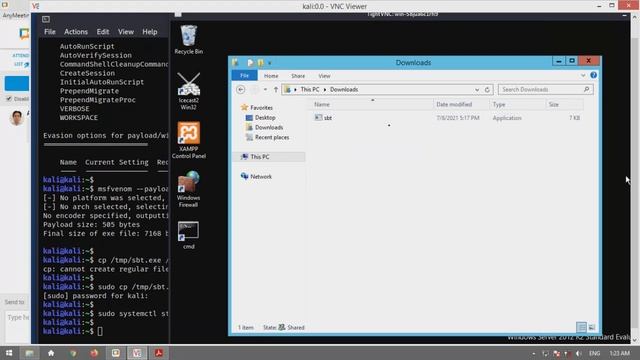Screen dimensions: 640x360
Task: Open the terminal File menu
Action: (50, 32)
